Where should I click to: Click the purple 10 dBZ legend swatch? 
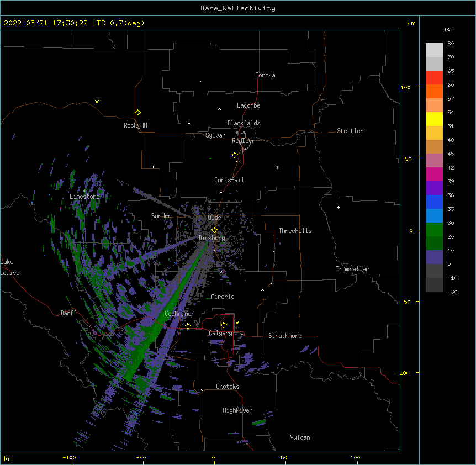[434, 257]
